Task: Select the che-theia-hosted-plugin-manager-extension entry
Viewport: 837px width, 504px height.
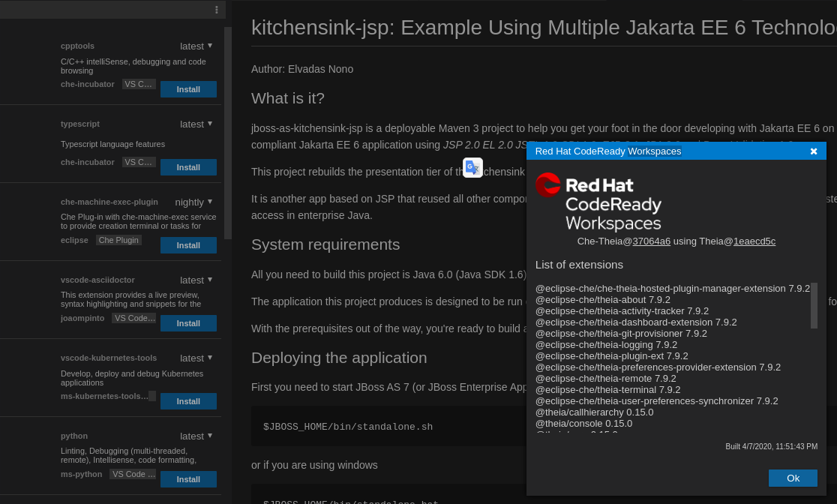Action: (673, 289)
